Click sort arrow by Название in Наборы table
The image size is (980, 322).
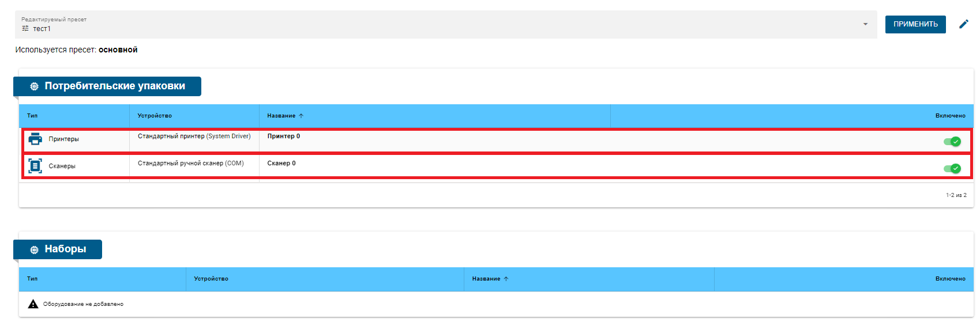506,279
